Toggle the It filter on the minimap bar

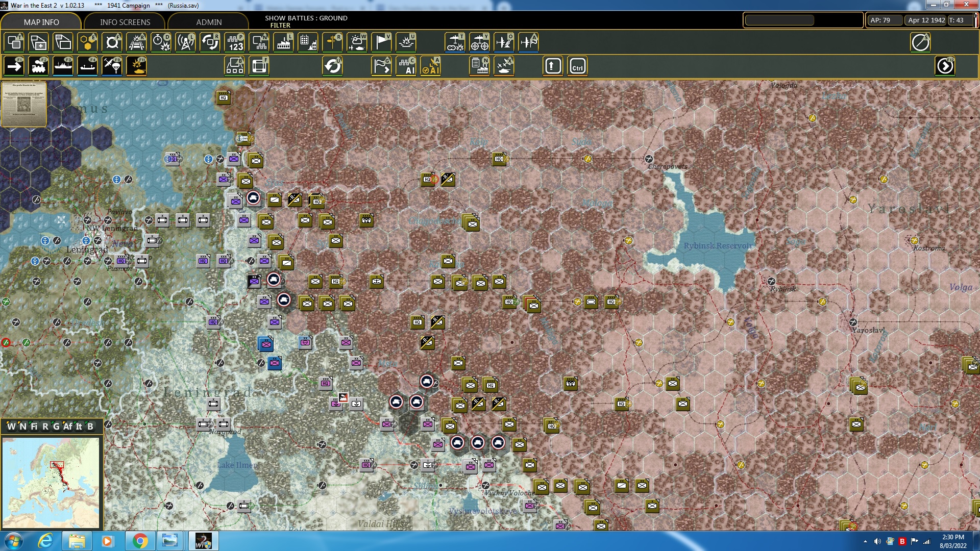(79, 427)
